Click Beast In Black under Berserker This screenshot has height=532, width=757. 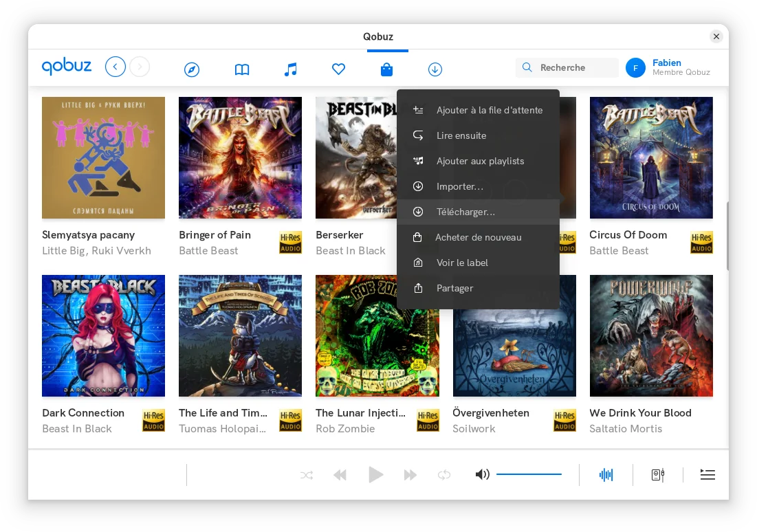pyautogui.click(x=351, y=251)
